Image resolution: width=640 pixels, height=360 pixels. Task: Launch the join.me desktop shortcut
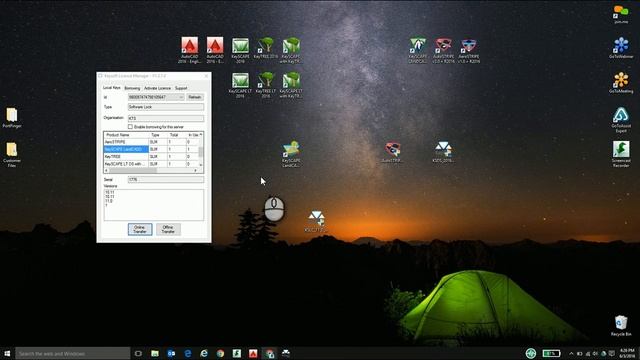point(621,14)
